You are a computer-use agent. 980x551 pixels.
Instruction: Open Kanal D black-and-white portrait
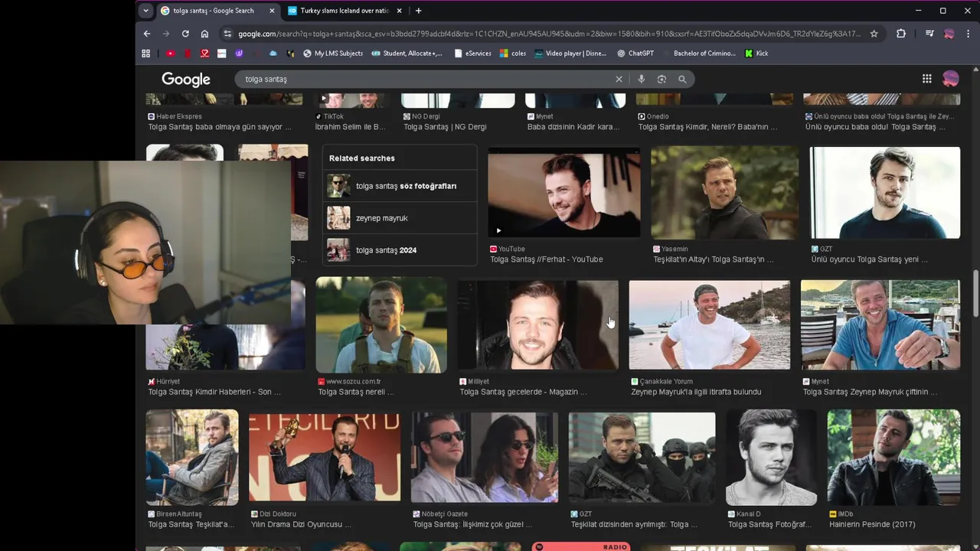click(771, 457)
